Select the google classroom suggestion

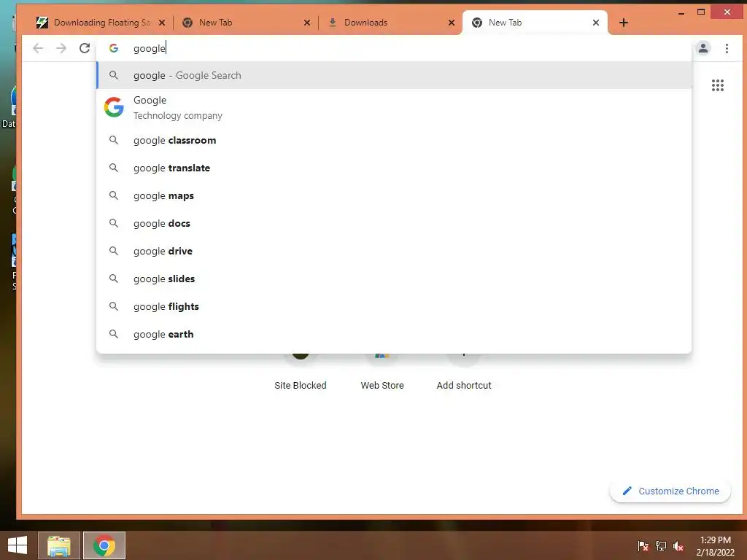pyautogui.click(x=393, y=140)
